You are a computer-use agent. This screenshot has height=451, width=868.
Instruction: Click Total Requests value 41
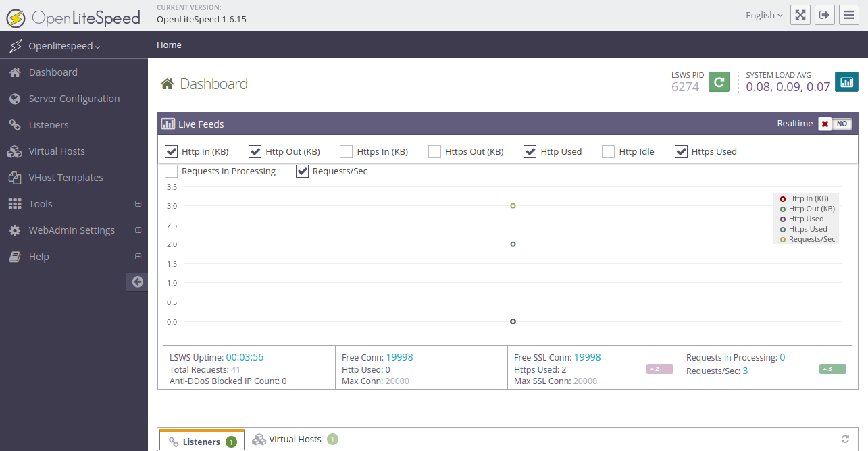point(236,369)
